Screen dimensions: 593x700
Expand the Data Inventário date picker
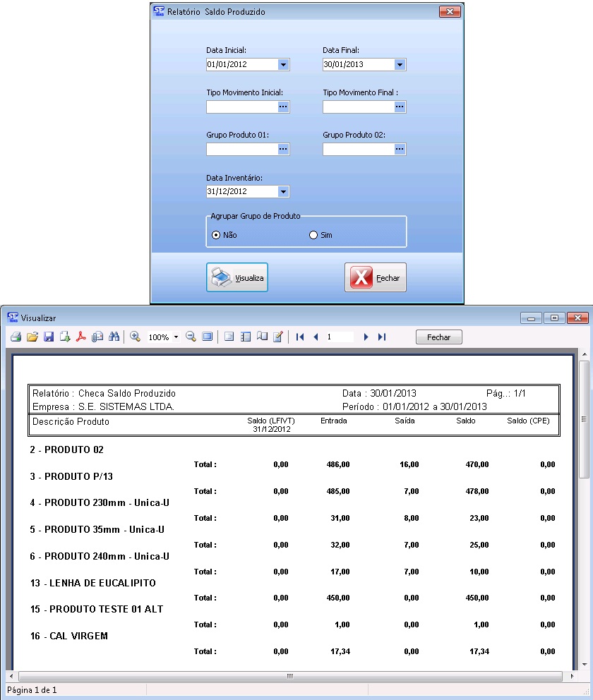coord(283,192)
